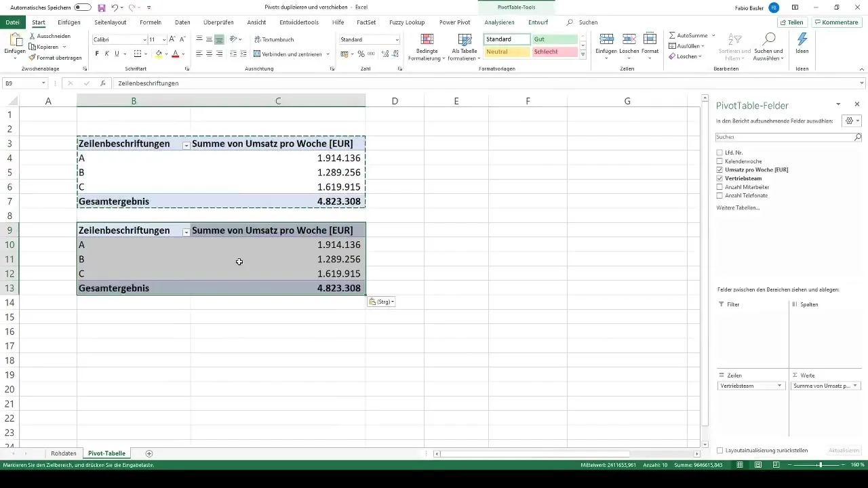
Task: Toggle italic formatting (K)
Action: (x=106, y=54)
